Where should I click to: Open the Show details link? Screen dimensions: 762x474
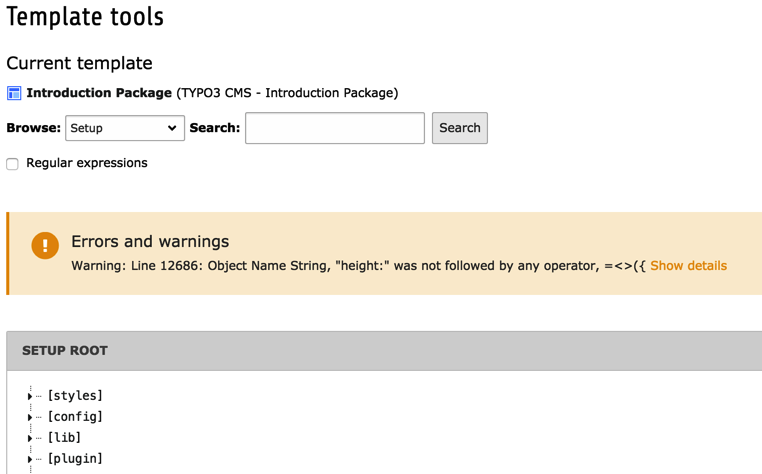(x=688, y=266)
